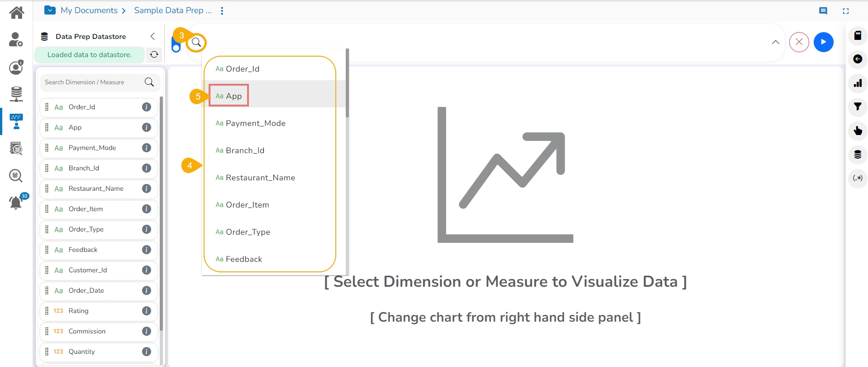Viewport: 868px width, 367px height.
Task: Collapse the query bar with the up chevron
Action: (775, 42)
